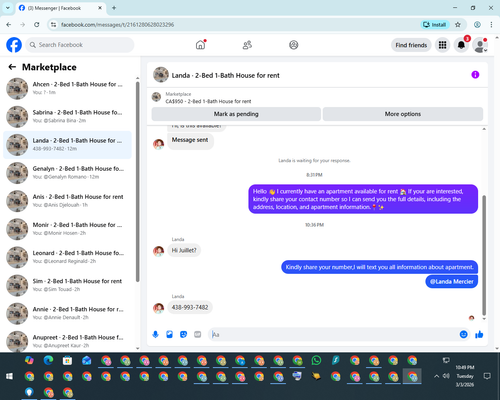This screenshot has height=400, width=500.
Task: Open the tab search dropdown
Action: (8, 8)
